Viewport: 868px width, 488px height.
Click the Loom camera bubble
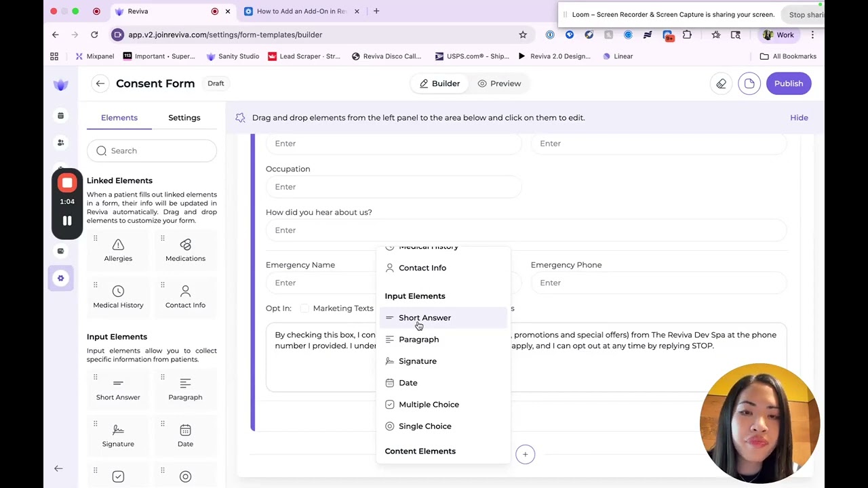[x=759, y=423]
